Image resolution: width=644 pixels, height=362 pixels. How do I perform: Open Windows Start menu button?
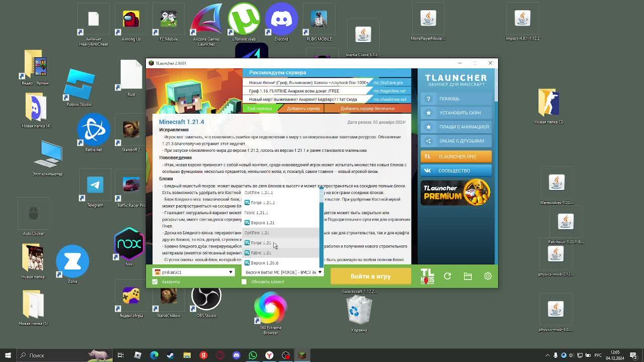tap(8, 355)
